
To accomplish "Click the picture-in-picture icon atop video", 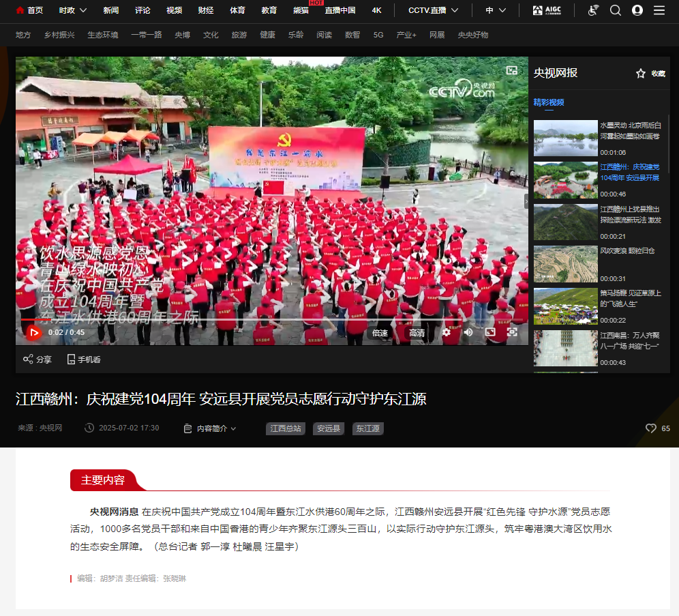I will click(512, 71).
